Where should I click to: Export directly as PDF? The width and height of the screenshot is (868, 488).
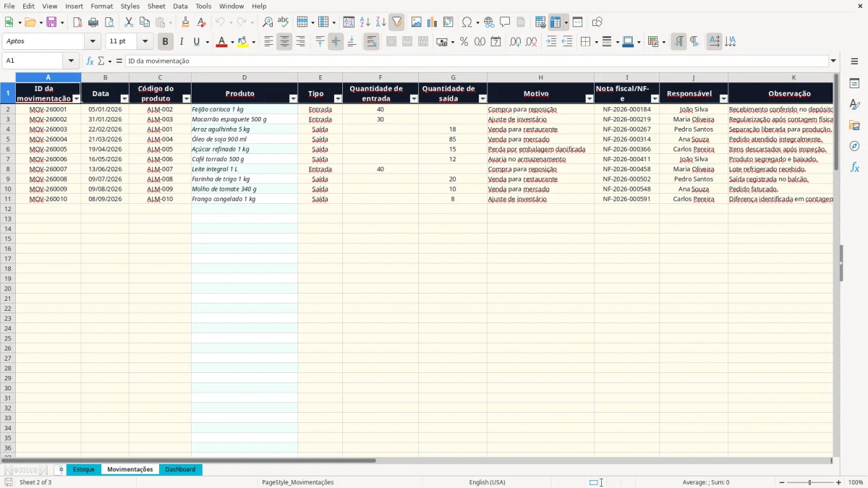[77, 22]
